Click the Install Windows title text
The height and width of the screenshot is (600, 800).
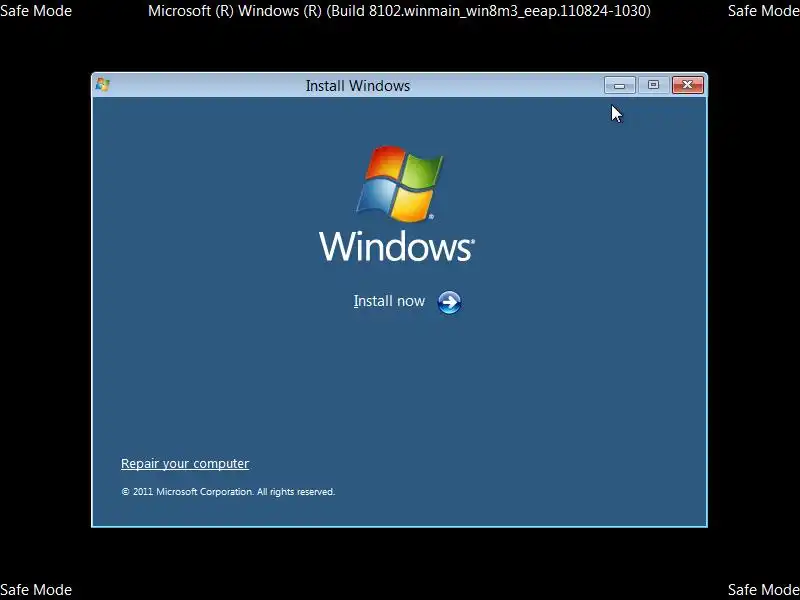coord(358,86)
